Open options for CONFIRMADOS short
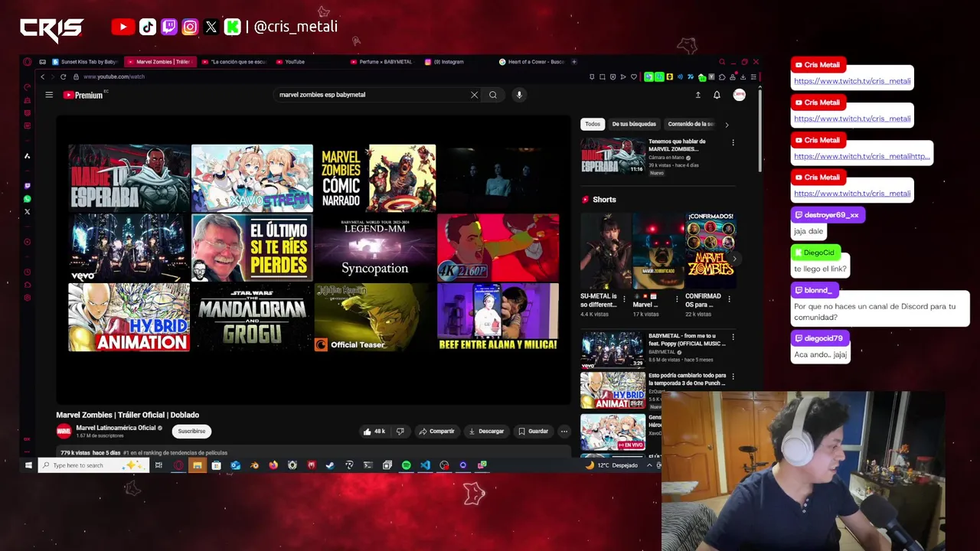Screen dimensions: 980x551 tap(729, 299)
